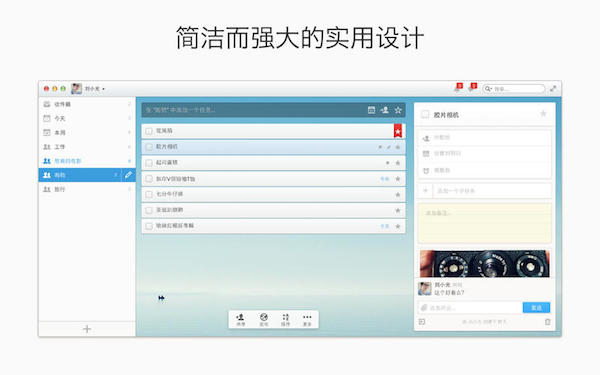The width and height of the screenshot is (600, 375).
Task: Click the calendar due-date icon in add-task bar
Action: tap(371, 110)
